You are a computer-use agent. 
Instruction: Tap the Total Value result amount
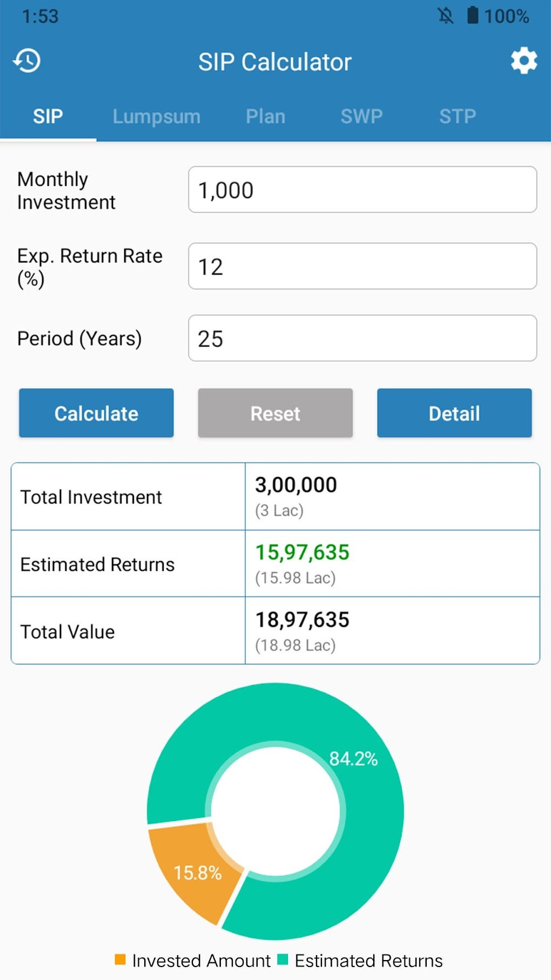click(302, 620)
